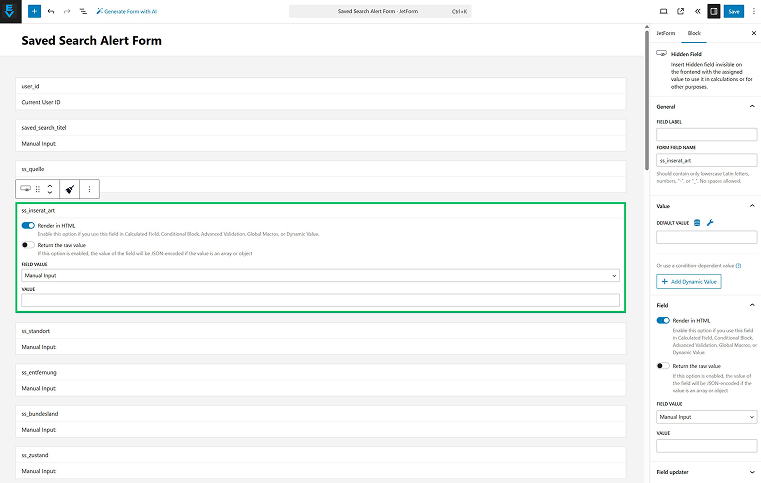
Task: Select the ss_entfernung field block
Action: tap(320, 380)
